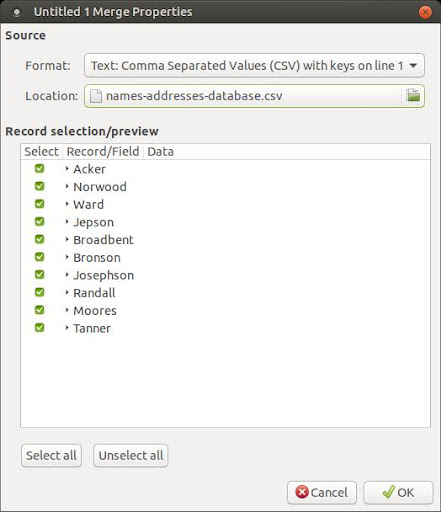Deselect the Tanner record checkbox
The width and height of the screenshot is (441, 512).
[x=39, y=328]
